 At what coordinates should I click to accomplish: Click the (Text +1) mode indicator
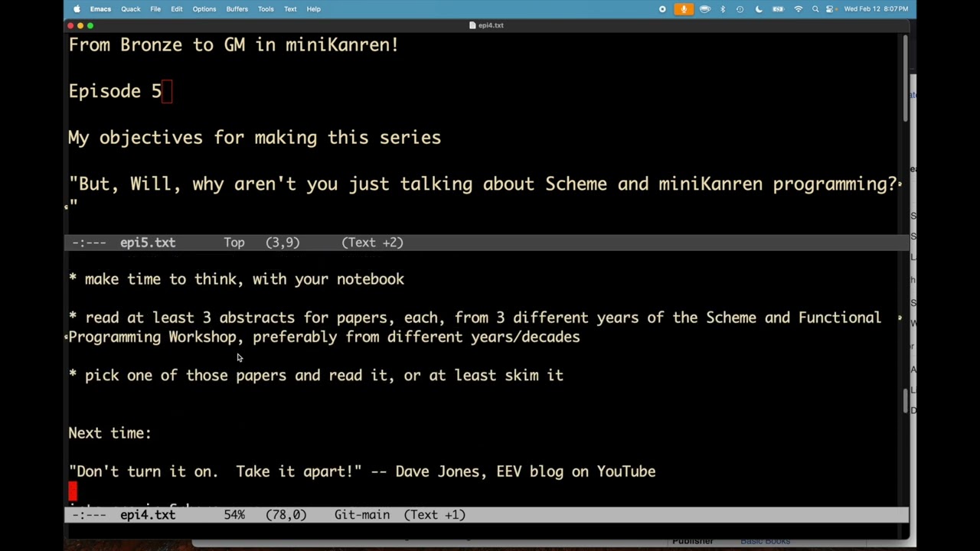pyautogui.click(x=434, y=515)
